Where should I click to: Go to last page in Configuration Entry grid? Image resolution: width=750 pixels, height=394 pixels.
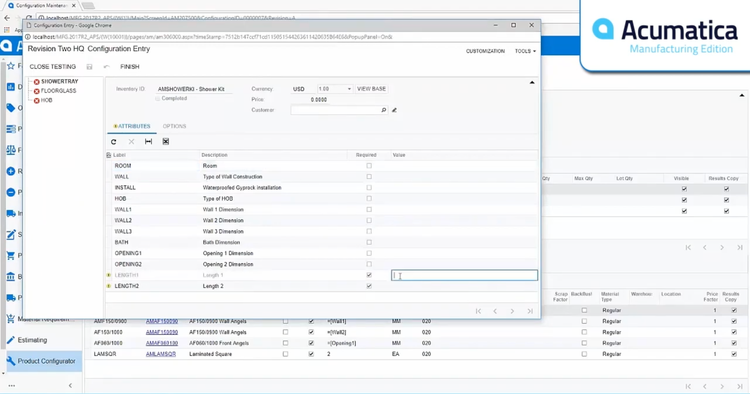pos(530,311)
